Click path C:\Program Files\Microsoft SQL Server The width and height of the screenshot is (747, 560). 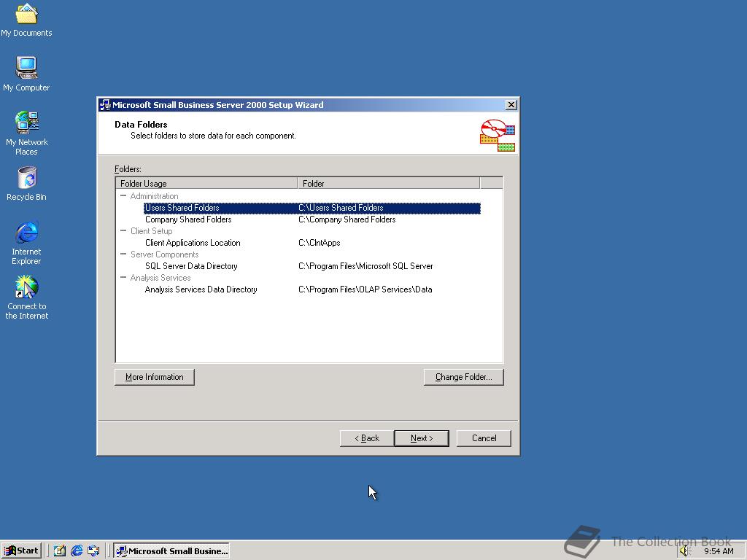365,266
